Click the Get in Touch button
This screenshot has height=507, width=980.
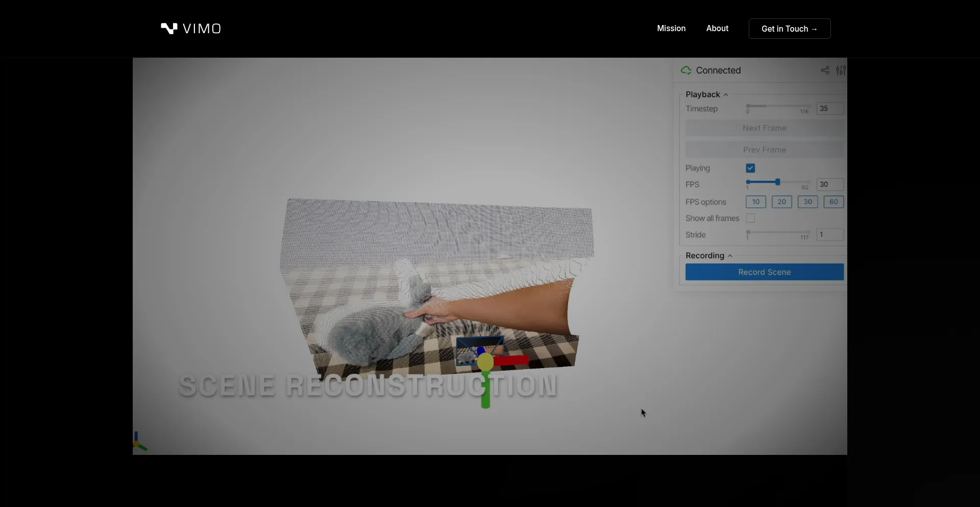[x=789, y=29]
